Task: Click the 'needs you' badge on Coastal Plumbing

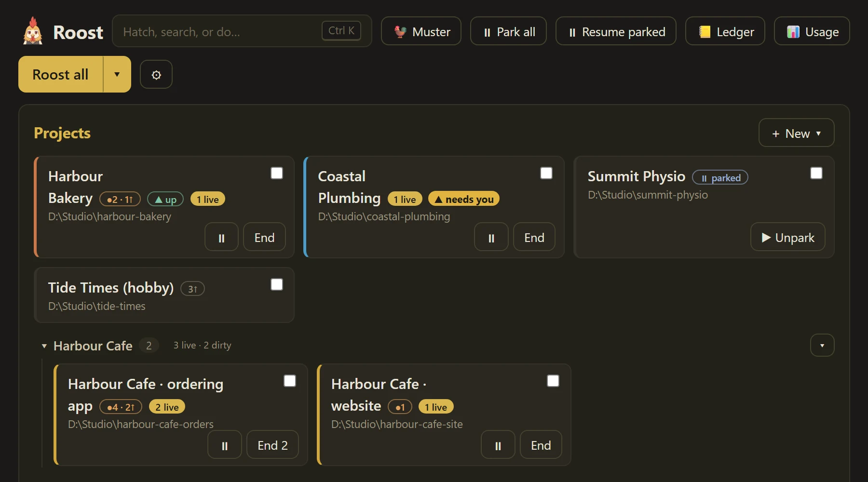Action: (x=464, y=199)
